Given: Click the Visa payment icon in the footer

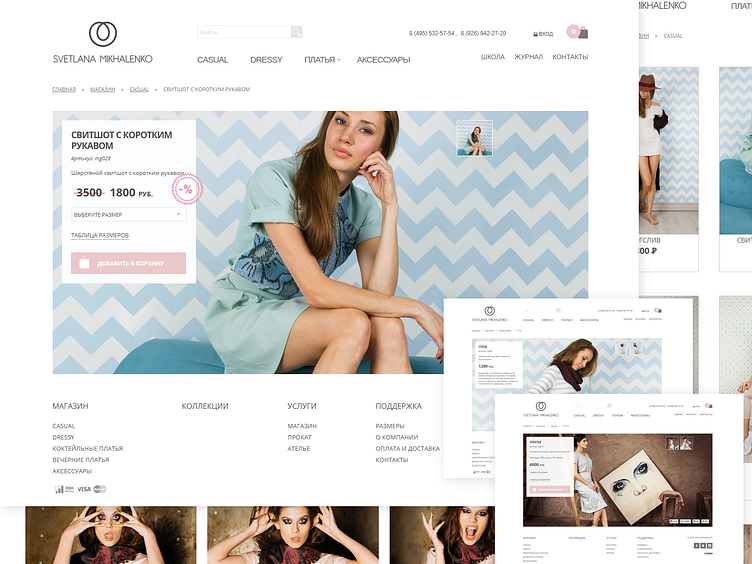Looking at the screenshot, I should pyautogui.click(x=84, y=489).
